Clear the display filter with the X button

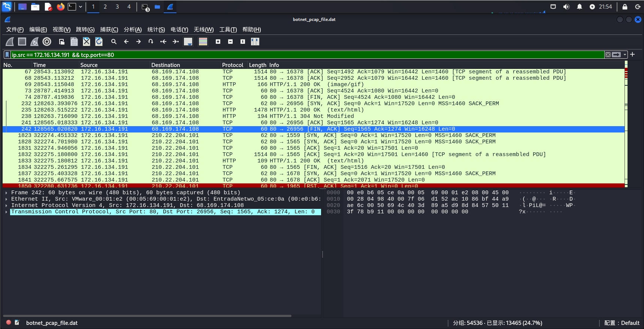tap(608, 55)
